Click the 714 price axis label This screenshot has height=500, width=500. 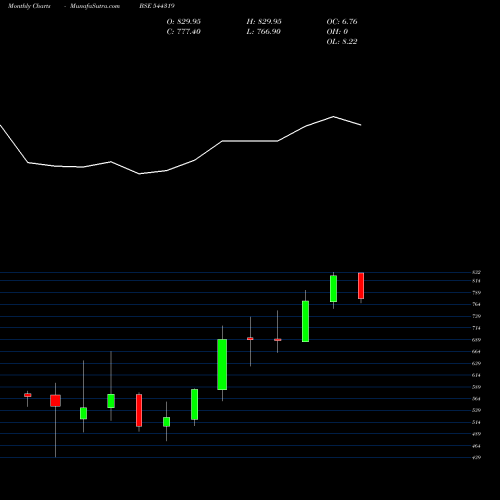[476, 328]
